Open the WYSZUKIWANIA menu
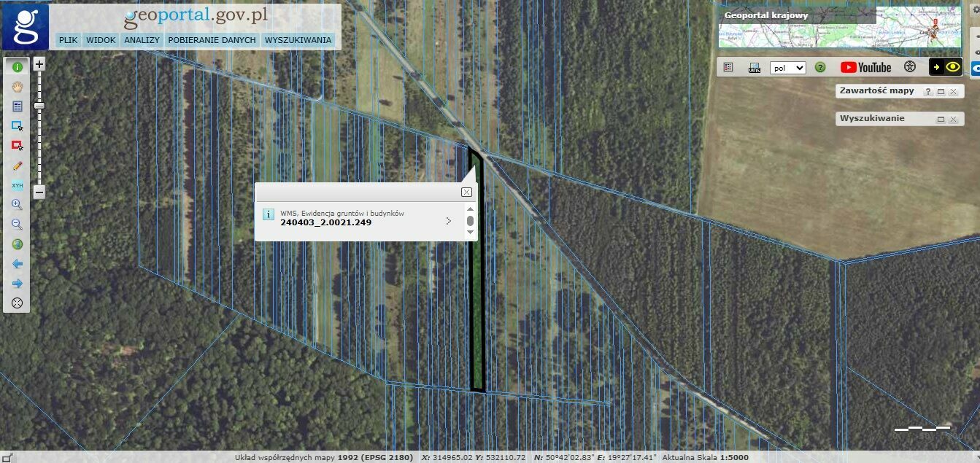 (x=298, y=40)
